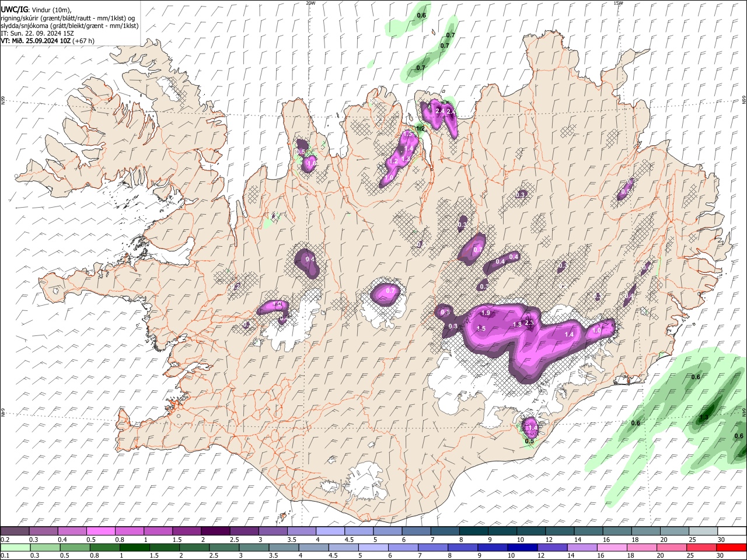Select dark teal snow swatch starting at 8
Viewport: 747px width, 560px height.
(x=473, y=531)
